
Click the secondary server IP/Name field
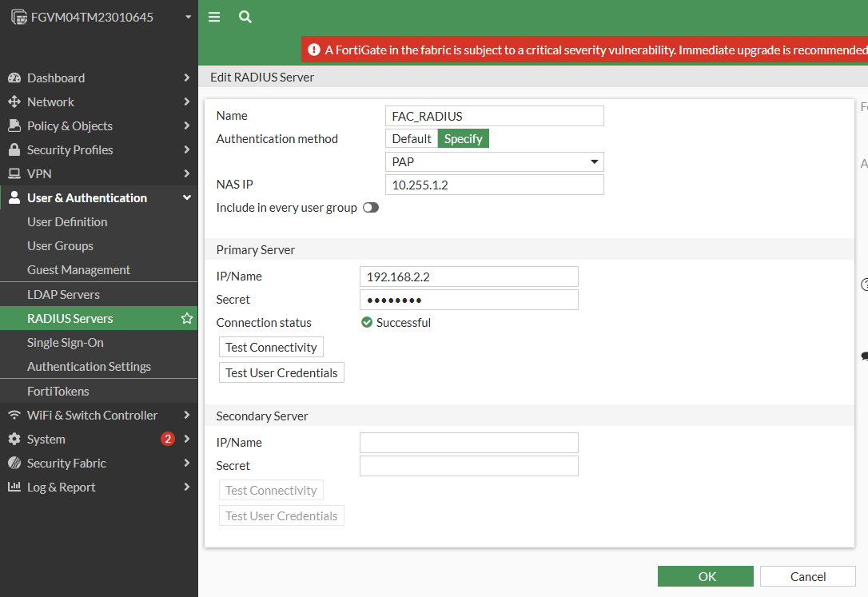pyautogui.click(x=468, y=443)
